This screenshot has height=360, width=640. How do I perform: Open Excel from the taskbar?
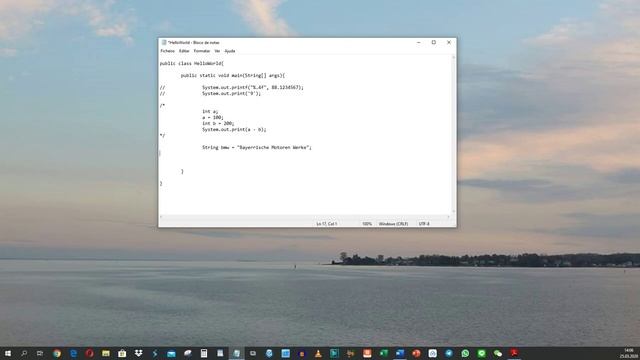pos(383,353)
